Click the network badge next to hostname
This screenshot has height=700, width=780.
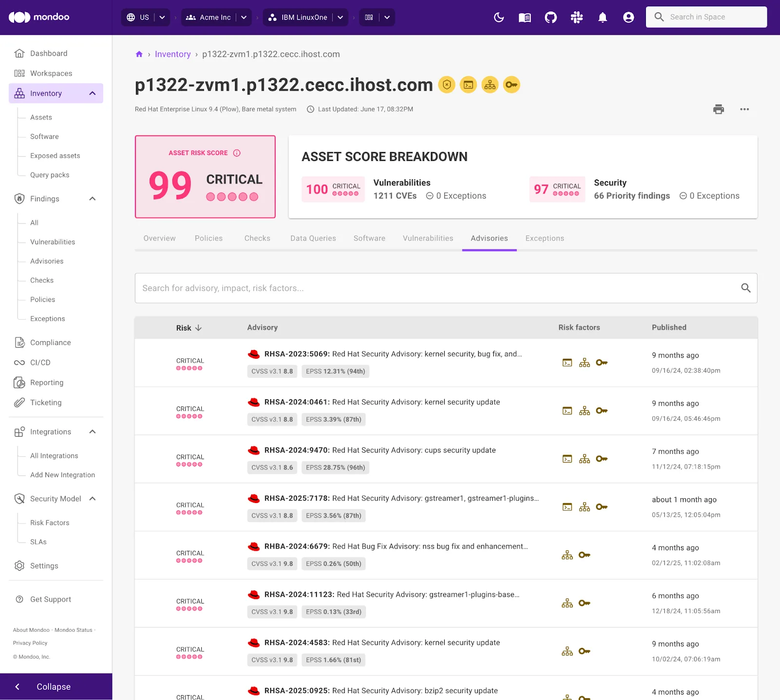coord(490,85)
